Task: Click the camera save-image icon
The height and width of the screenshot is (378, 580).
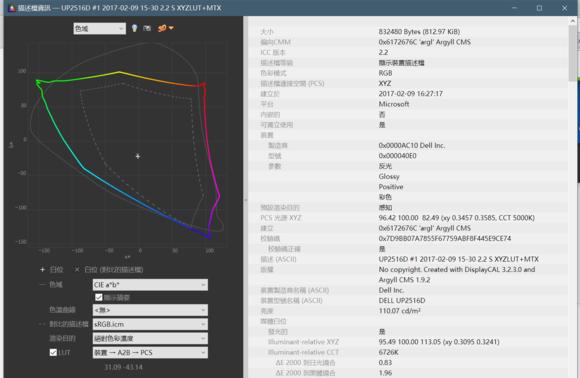Action: pyautogui.click(x=147, y=28)
